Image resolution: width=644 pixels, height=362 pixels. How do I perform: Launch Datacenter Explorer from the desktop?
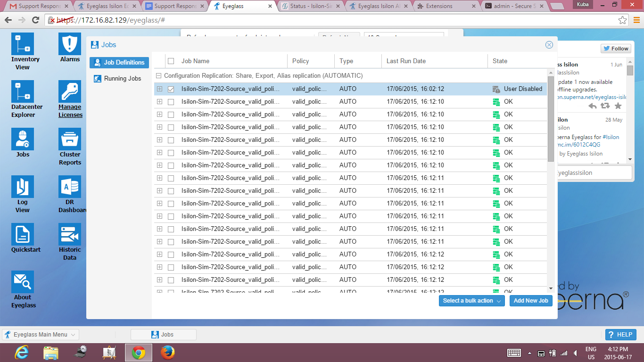coord(23,91)
